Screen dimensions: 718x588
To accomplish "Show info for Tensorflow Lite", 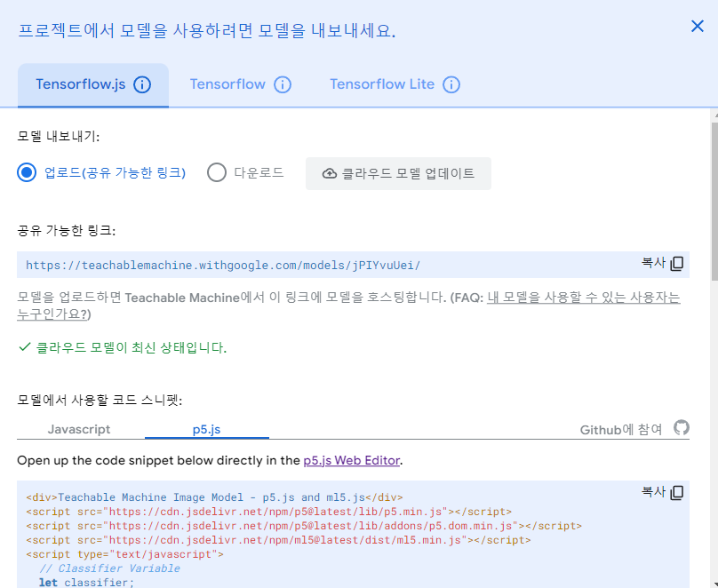I will pos(451,84).
